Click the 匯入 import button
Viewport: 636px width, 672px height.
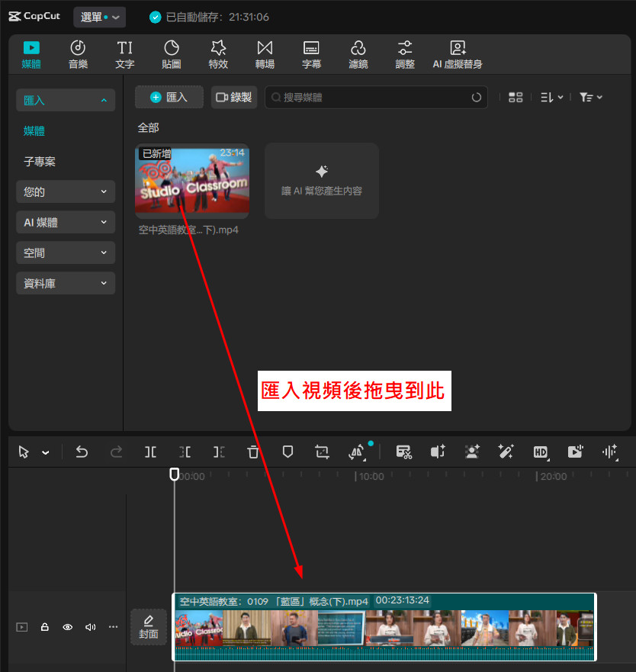point(169,97)
